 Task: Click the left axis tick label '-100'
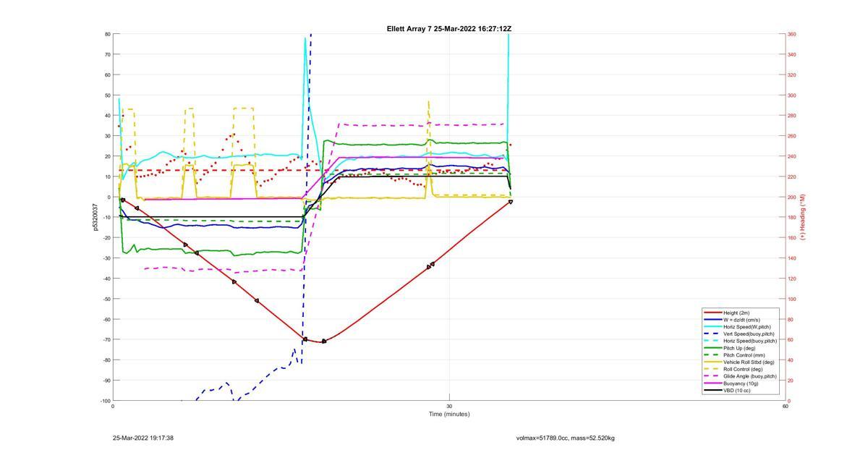[x=106, y=401]
